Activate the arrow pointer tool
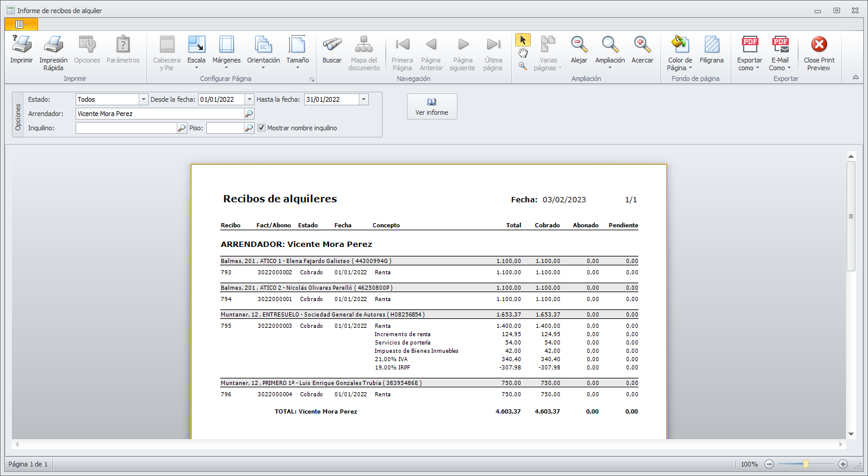 coord(523,40)
